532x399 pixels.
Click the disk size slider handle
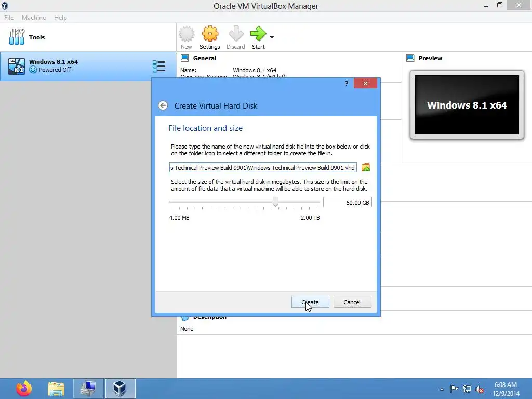tap(275, 202)
